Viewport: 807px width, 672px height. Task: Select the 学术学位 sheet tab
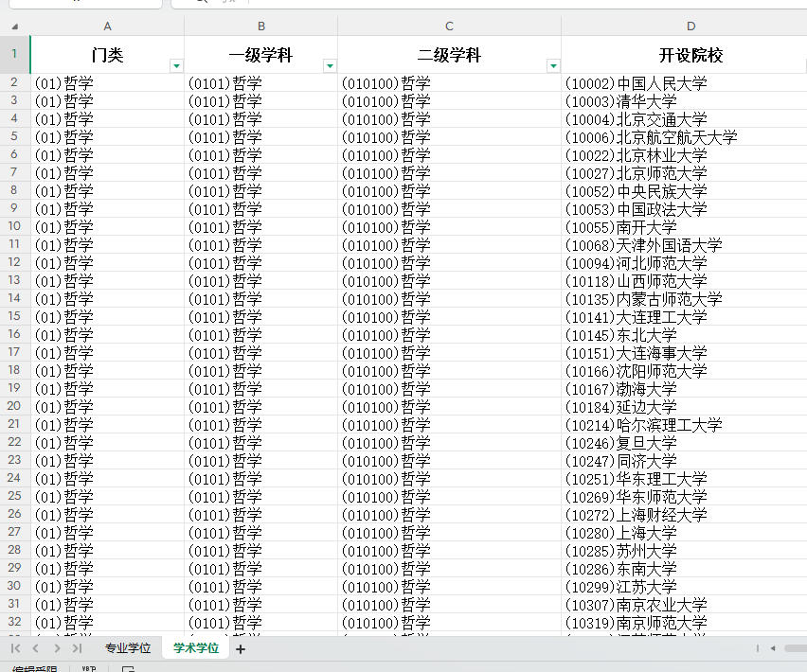194,650
